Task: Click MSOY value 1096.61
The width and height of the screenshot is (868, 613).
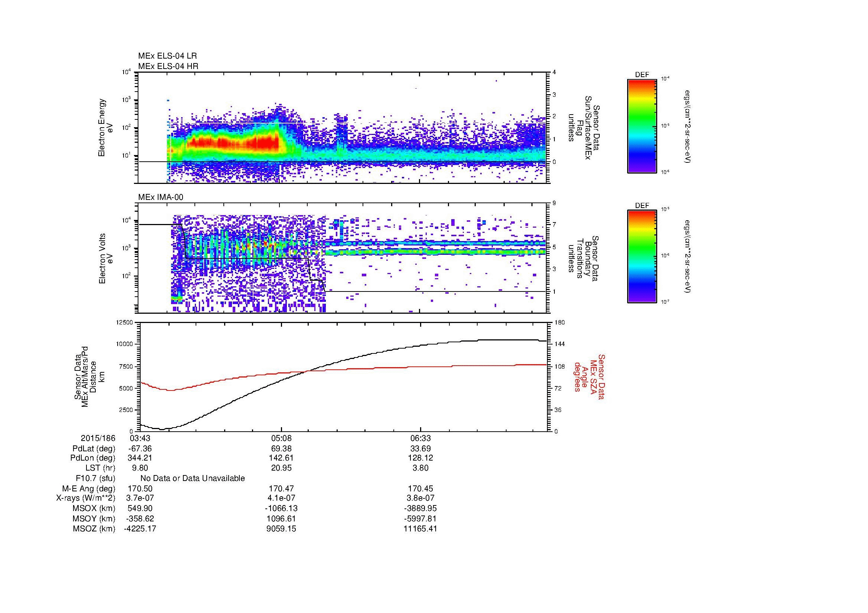Action: pyautogui.click(x=281, y=518)
